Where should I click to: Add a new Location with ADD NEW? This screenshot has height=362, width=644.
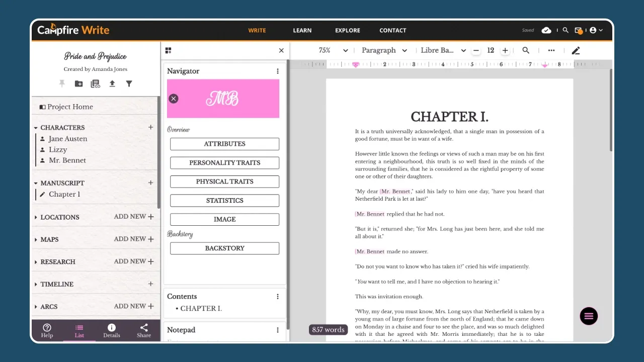coord(133,217)
